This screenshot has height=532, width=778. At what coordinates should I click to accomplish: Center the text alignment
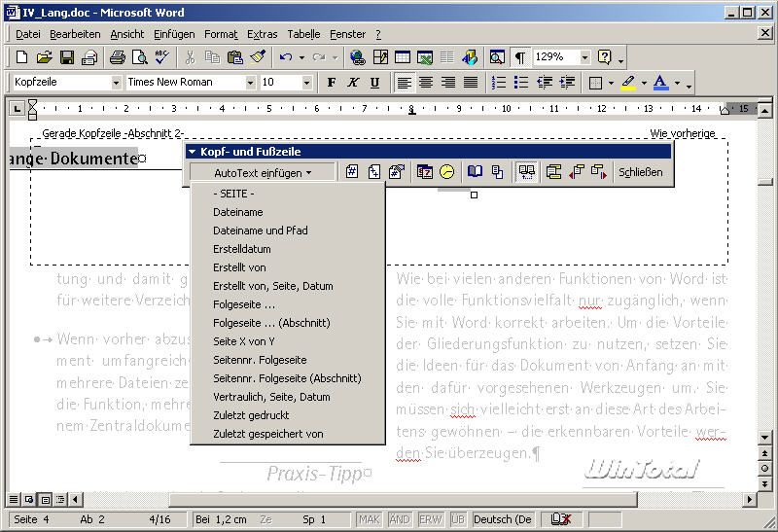426,83
